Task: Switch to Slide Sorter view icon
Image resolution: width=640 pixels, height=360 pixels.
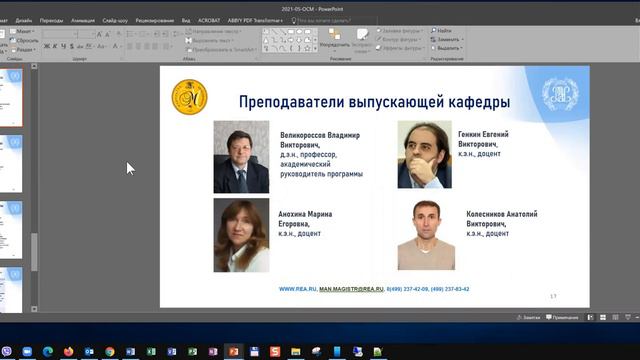Action: tap(603, 317)
